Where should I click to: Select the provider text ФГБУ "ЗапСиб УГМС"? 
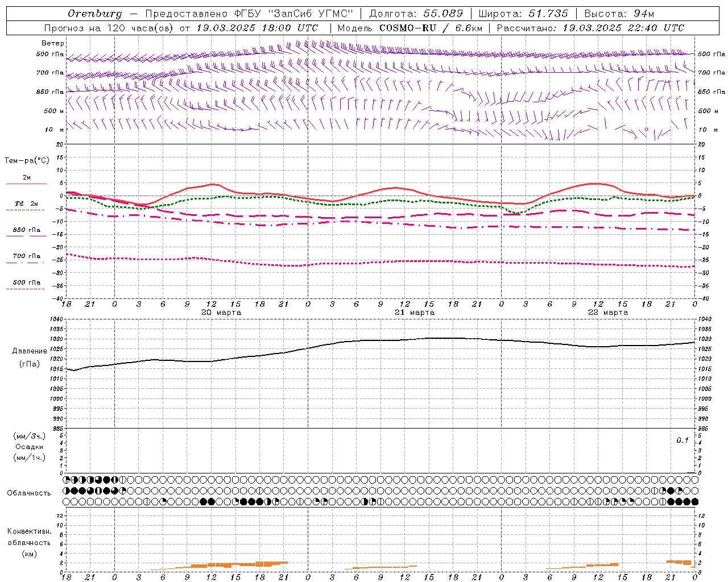tap(293, 14)
